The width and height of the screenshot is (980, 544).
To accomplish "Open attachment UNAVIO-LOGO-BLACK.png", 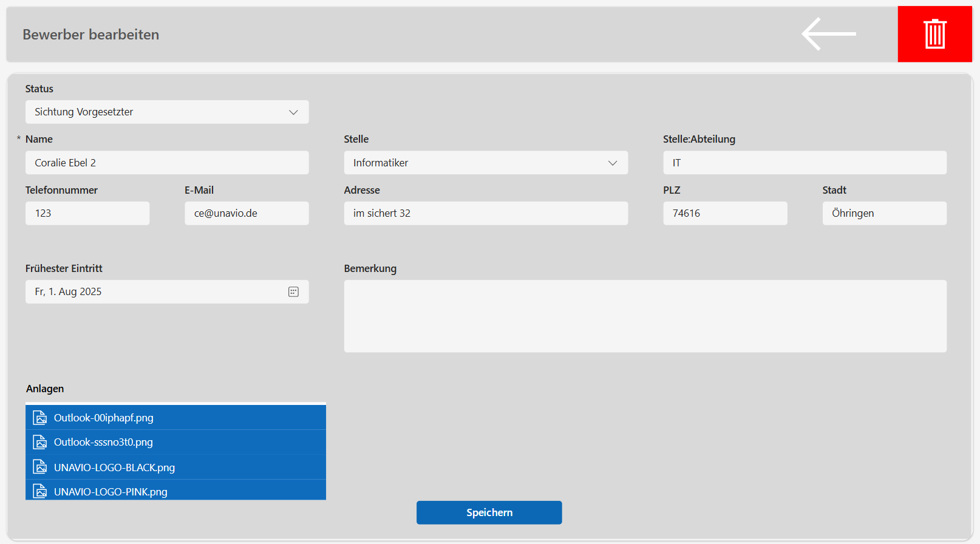I will pos(114,467).
